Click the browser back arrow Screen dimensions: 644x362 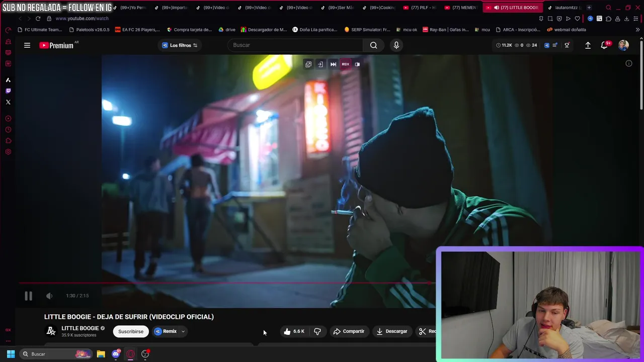20,19
